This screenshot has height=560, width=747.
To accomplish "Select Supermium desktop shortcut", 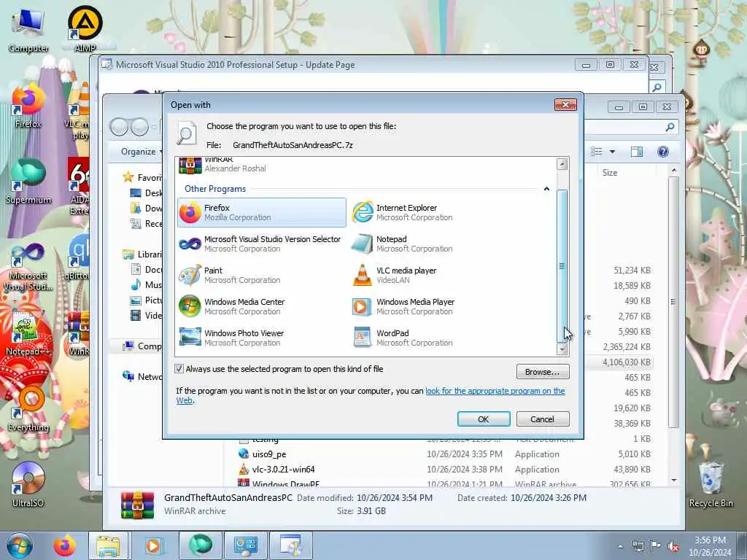I will pyautogui.click(x=28, y=182).
